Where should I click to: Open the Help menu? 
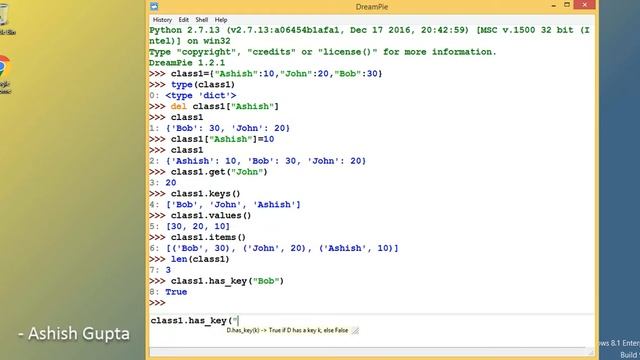click(x=221, y=20)
